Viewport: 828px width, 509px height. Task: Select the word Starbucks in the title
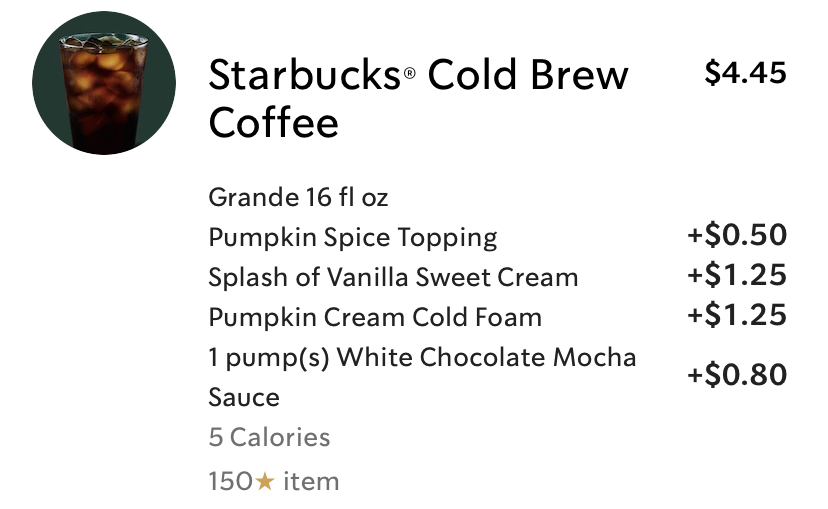tap(304, 76)
